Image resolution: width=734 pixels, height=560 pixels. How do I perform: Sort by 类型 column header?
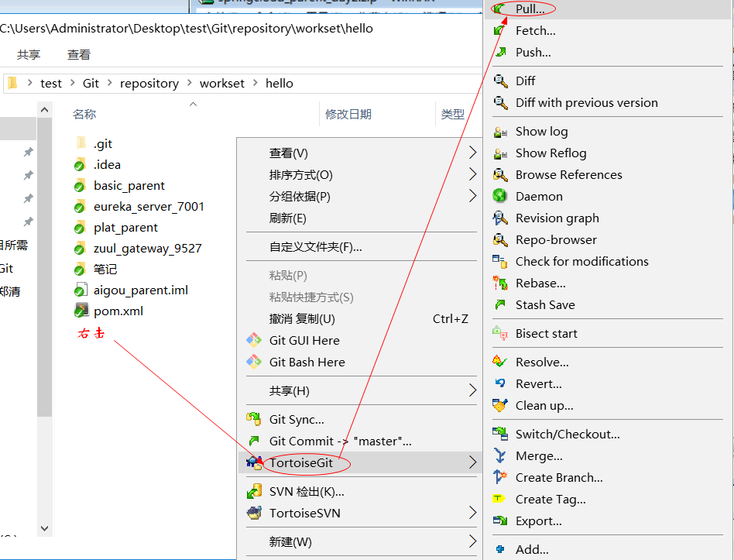coord(453,115)
